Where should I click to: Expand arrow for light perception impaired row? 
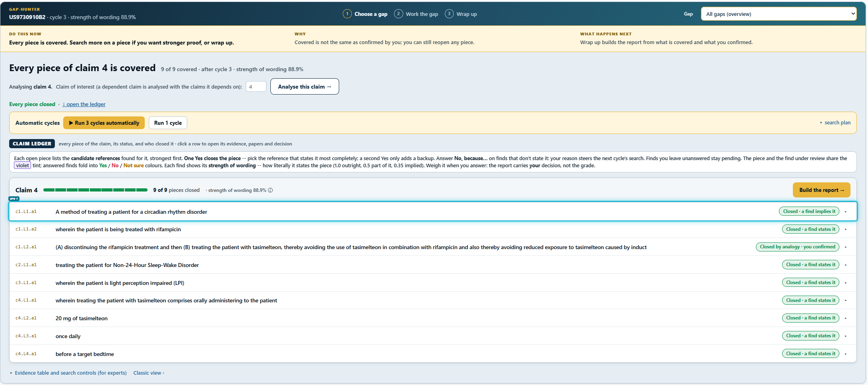(x=846, y=283)
